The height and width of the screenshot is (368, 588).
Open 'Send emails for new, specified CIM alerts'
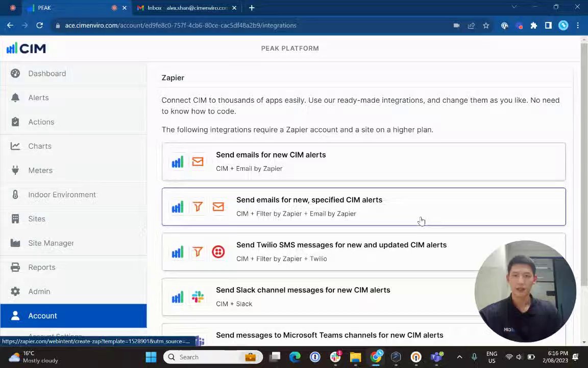[364, 207]
